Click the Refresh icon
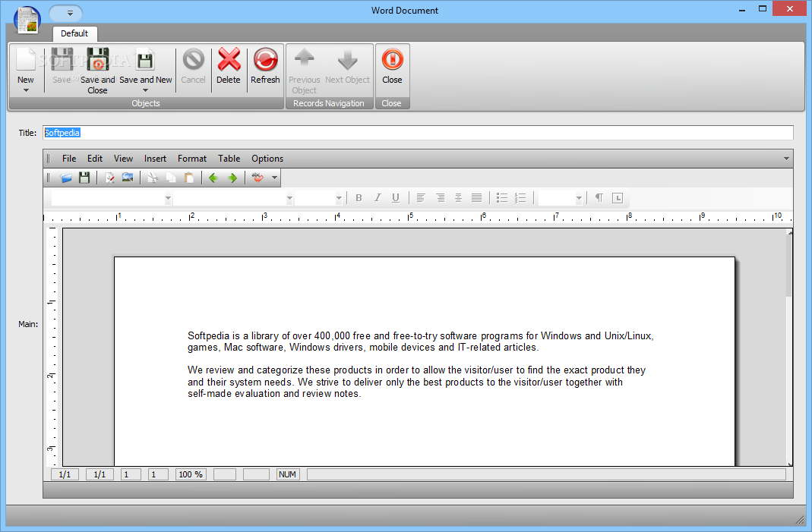Screen dimensions: 812x532 tap(265, 59)
